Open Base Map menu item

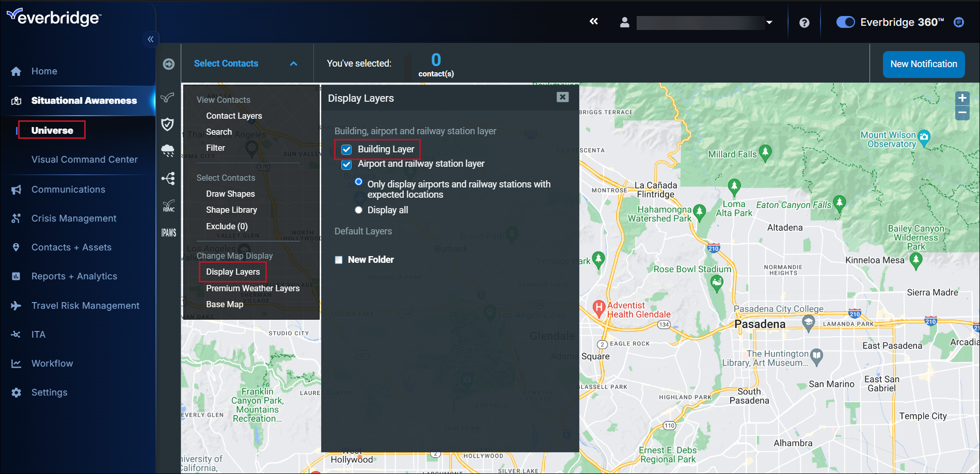click(225, 304)
